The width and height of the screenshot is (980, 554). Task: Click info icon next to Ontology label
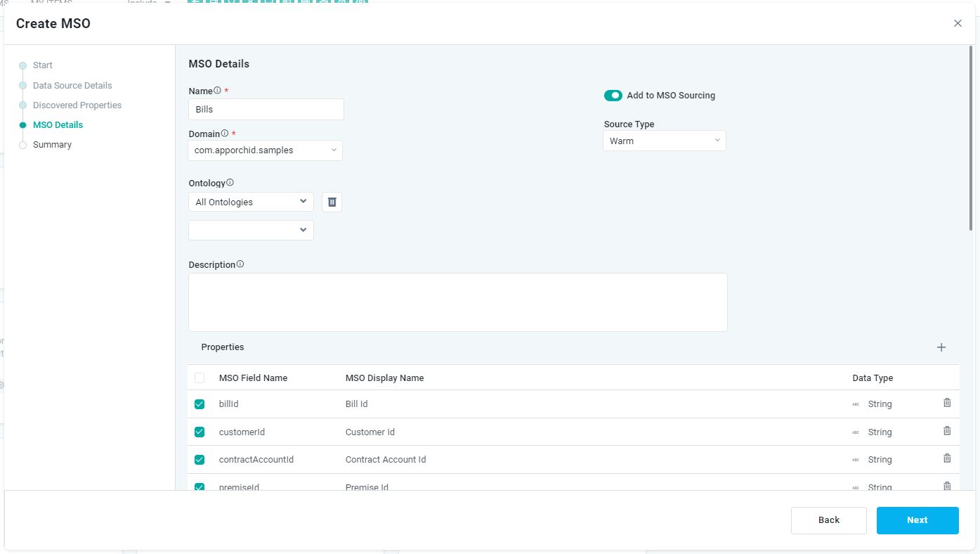tap(230, 183)
